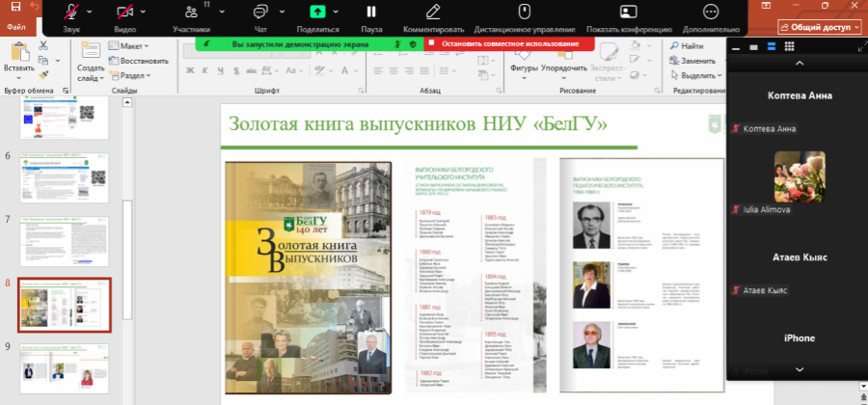Toggle strikethrough abc formatting
The width and height of the screenshot is (868, 405).
click(x=252, y=70)
